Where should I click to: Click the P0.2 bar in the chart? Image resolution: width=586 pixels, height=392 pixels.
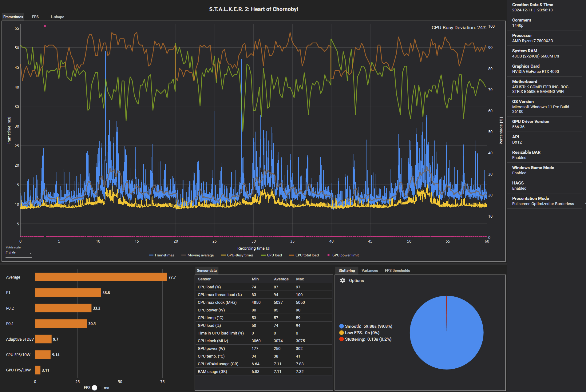pos(63,308)
